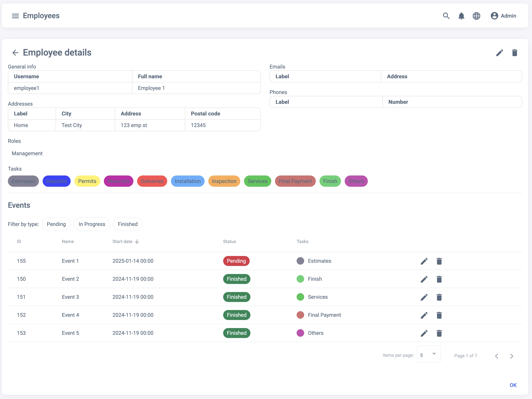Open the notifications bell

click(461, 16)
